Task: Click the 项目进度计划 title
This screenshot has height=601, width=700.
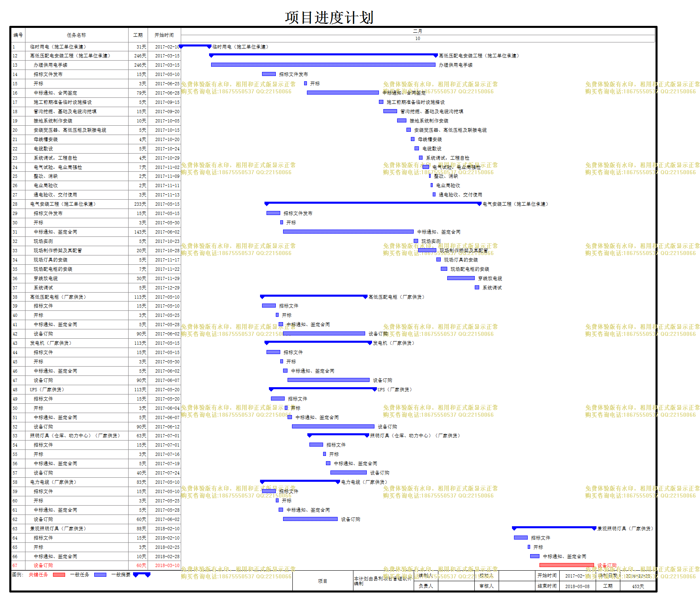Action: 329,18
